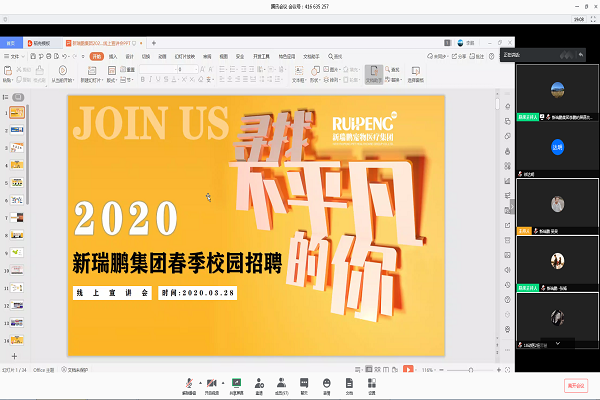Open the emoji reactions icon
600x400 pixels.
[x=325, y=382]
